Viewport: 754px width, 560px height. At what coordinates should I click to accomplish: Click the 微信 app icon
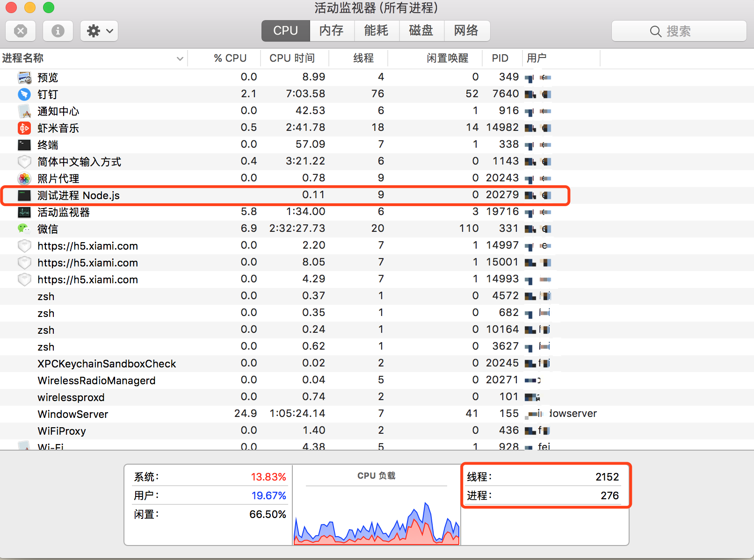(24, 229)
